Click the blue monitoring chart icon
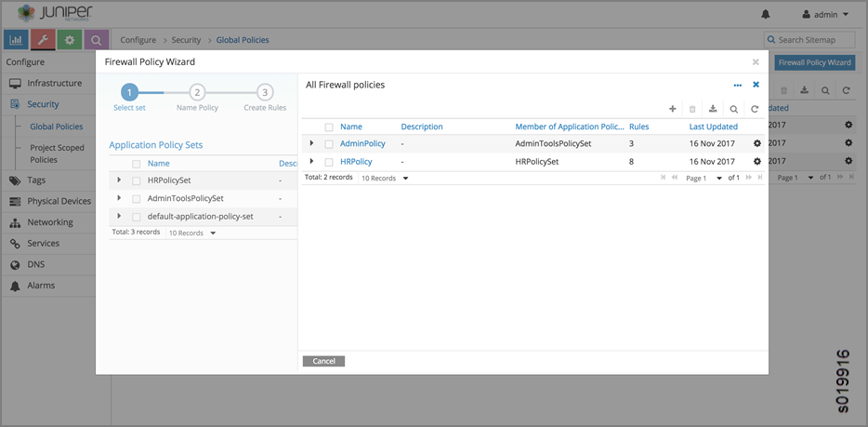 click(x=16, y=40)
